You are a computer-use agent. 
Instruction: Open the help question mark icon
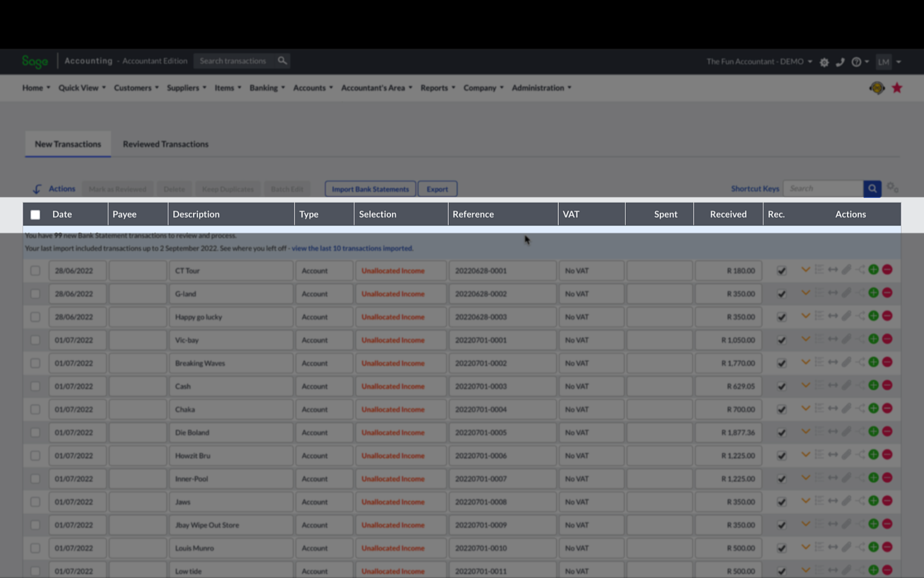point(856,61)
